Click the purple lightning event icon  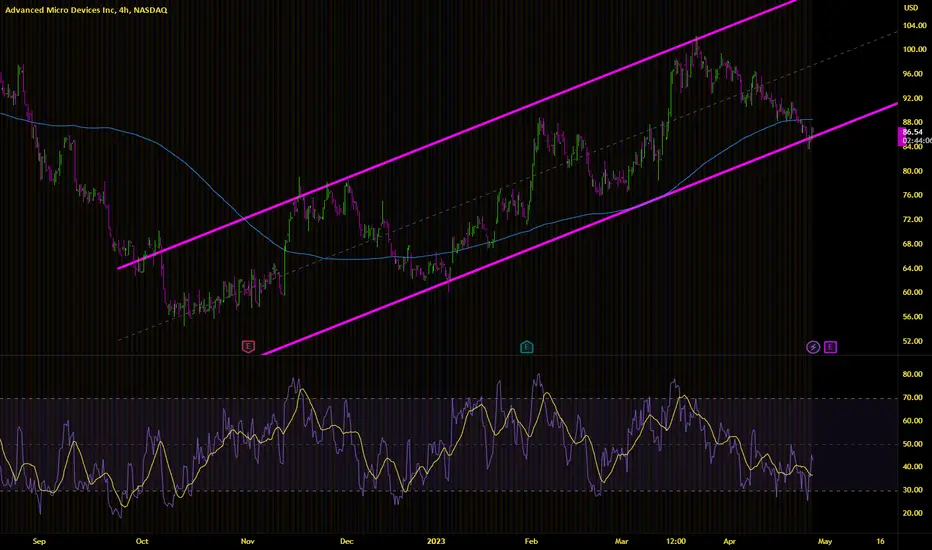(x=813, y=347)
